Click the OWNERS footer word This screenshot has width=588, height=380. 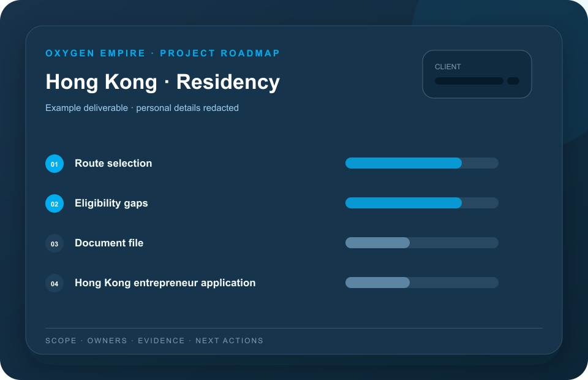coord(107,341)
